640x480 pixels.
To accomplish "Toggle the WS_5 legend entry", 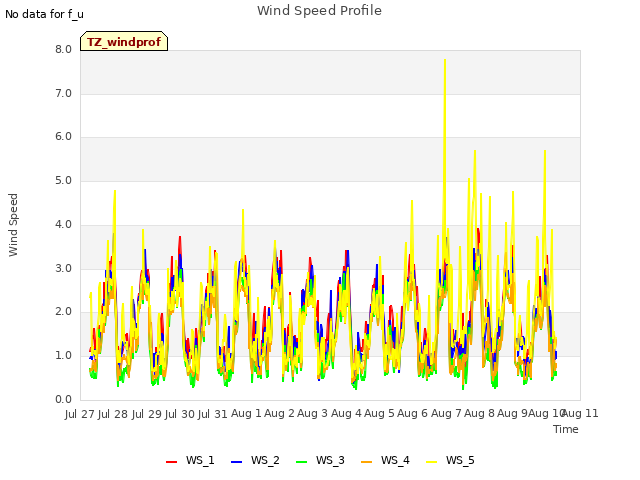I will pos(451,460).
